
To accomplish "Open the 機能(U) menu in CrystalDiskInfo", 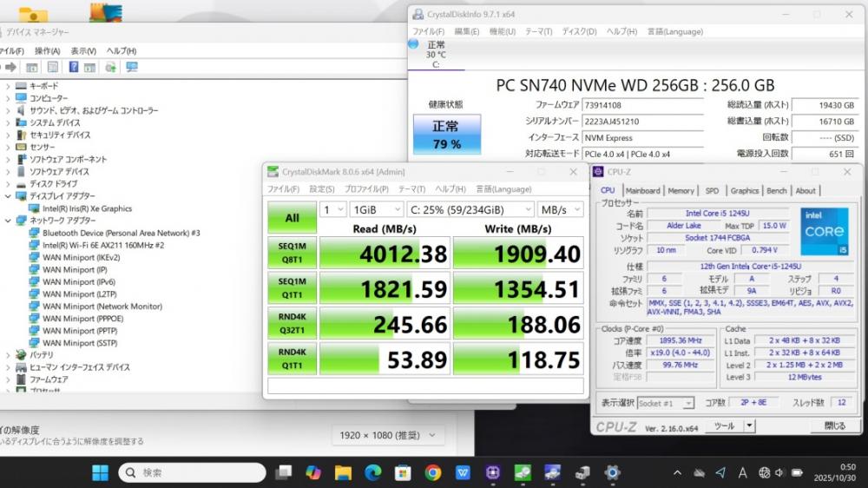I will tap(502, 31).
